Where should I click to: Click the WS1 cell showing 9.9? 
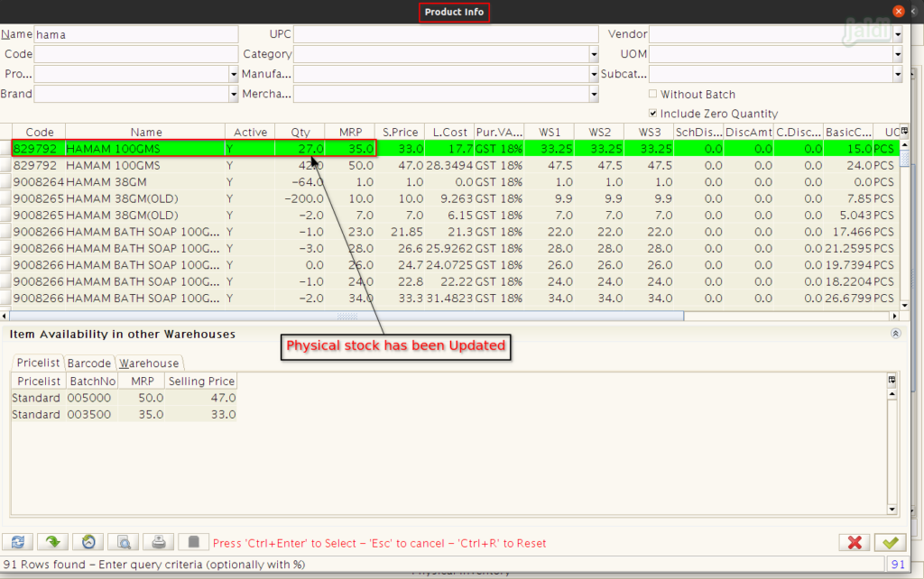(x=550, y=198)
